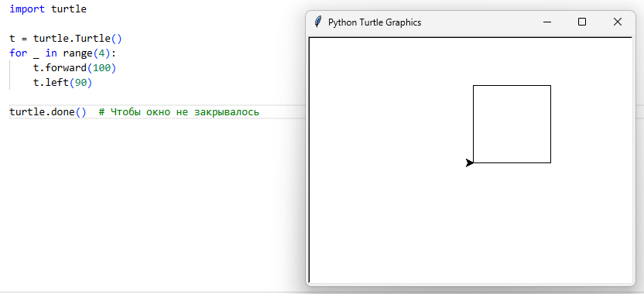Minimize the Python Turtle Graphics window
This screenshot has width=644, height=294.
coord(546,22)
